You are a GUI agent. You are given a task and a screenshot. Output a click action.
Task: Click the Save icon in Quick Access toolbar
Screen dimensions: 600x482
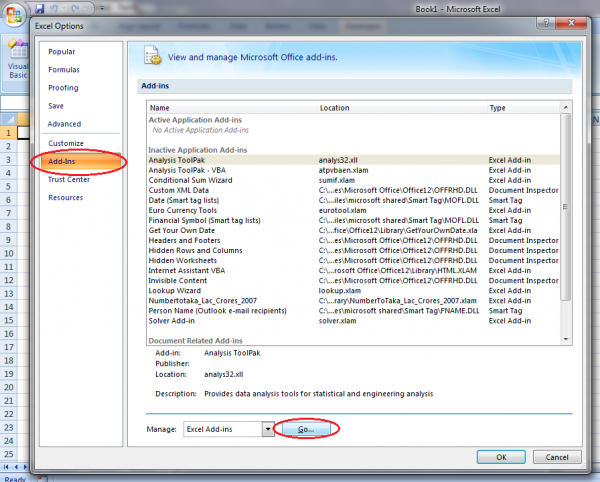[x=40, y=7]
